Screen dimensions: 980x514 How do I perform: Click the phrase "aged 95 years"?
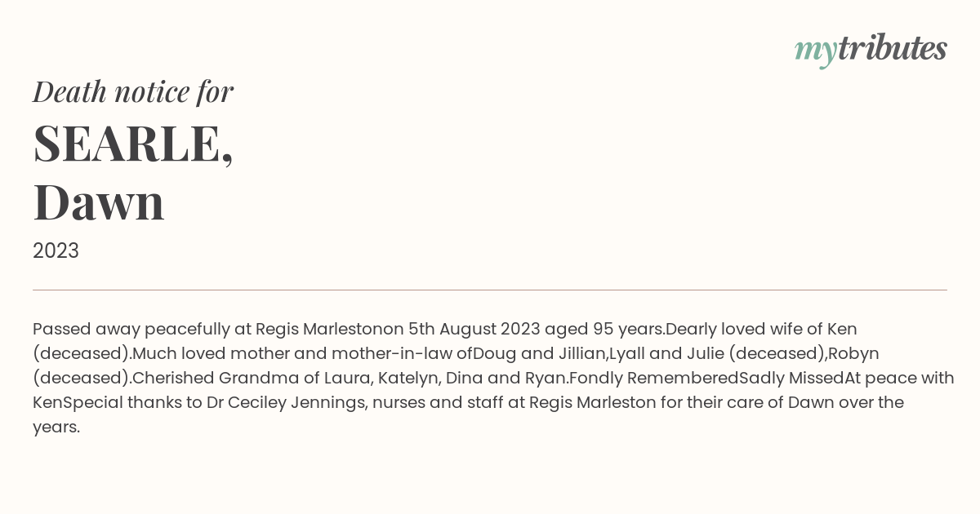click(604, 330)
